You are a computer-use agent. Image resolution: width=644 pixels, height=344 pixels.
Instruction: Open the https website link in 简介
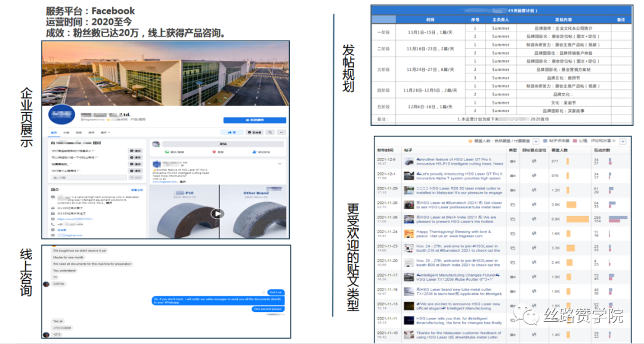[x=75, y=219]
